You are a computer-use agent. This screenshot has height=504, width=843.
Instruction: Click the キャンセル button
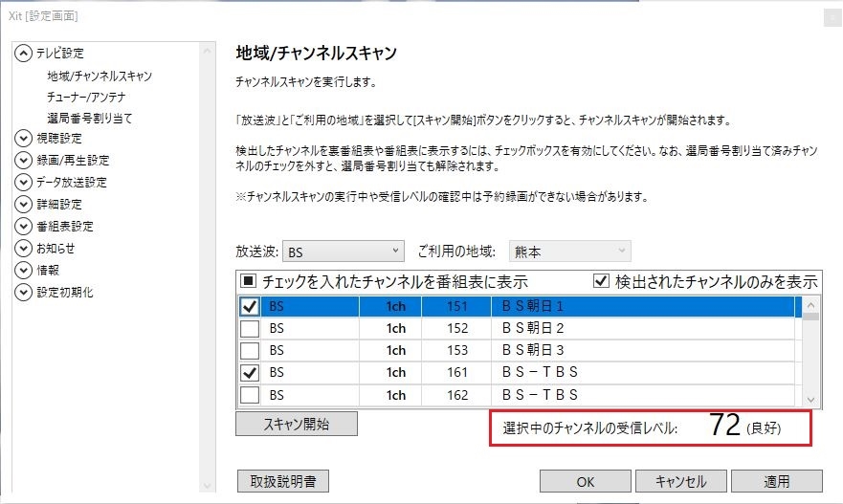pyautogui.click(x=681, y=481)
